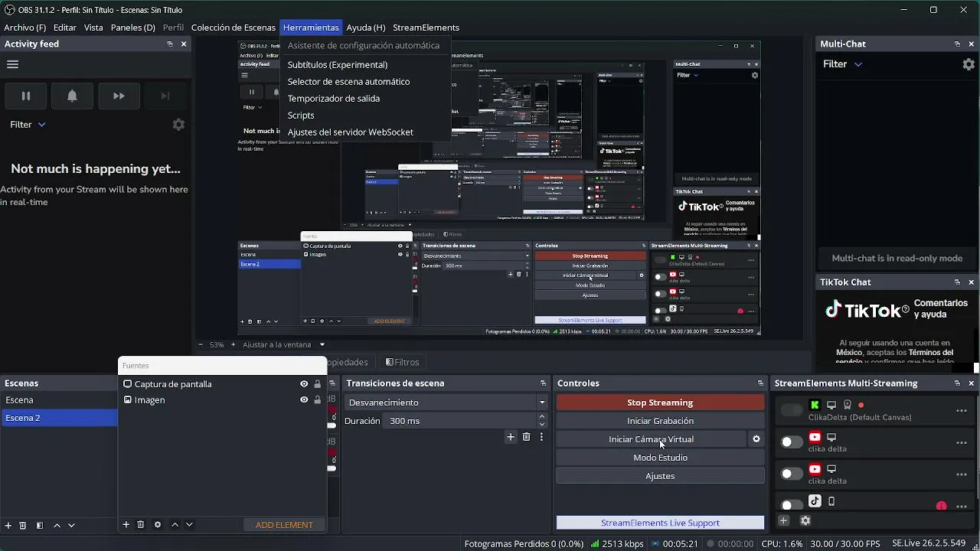Choose Selector de escena automático
This screenshot has width=980, height=551.
coord(348,82)
